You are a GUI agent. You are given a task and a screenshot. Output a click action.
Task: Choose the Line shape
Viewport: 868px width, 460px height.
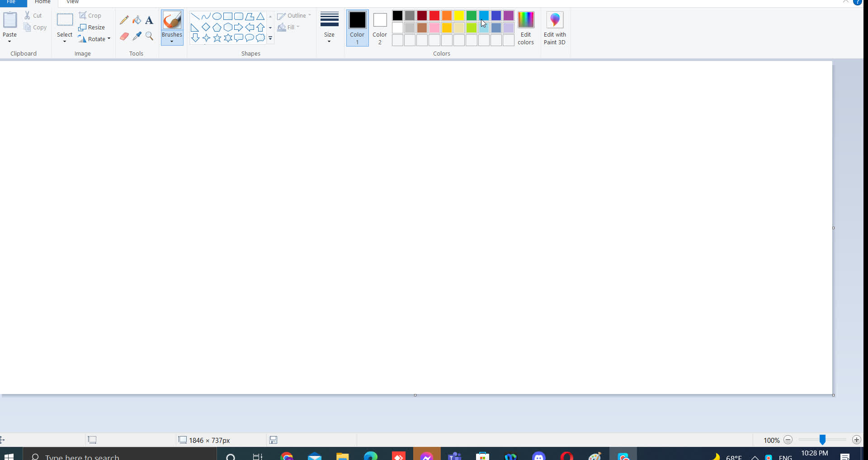pos(195,16)
